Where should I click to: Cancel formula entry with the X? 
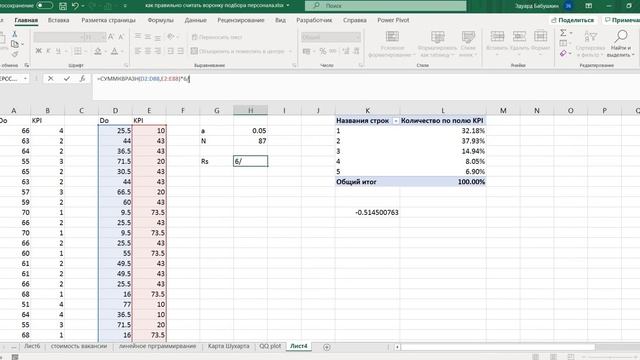coord(51,79)
